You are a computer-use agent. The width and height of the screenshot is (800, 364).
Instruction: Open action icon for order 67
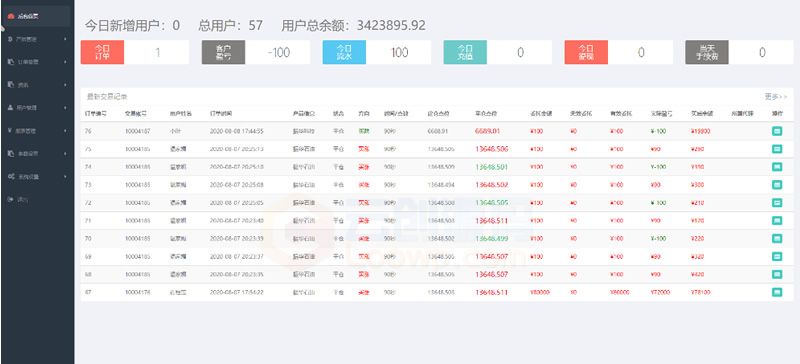click(777, 292)
